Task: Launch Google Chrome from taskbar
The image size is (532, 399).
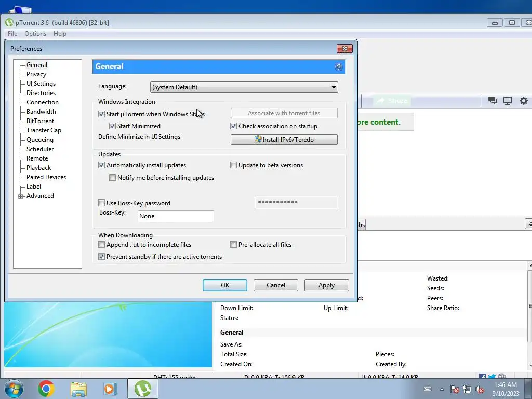Action: pos(46,389)
